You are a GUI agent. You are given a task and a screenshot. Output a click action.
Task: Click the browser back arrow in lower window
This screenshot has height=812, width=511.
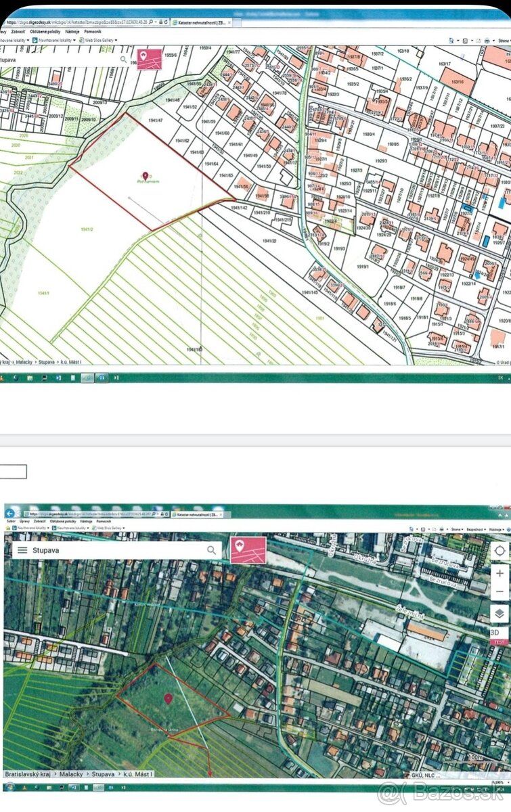9,514
